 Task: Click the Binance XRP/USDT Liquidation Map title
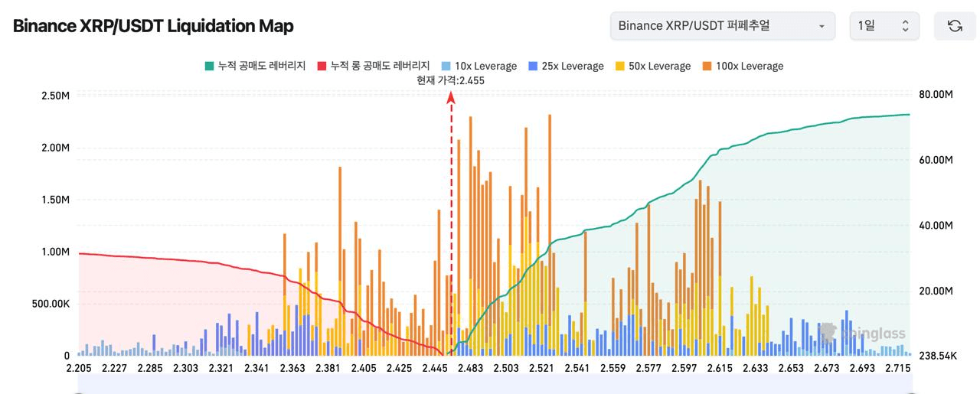(x=153, y=26)
